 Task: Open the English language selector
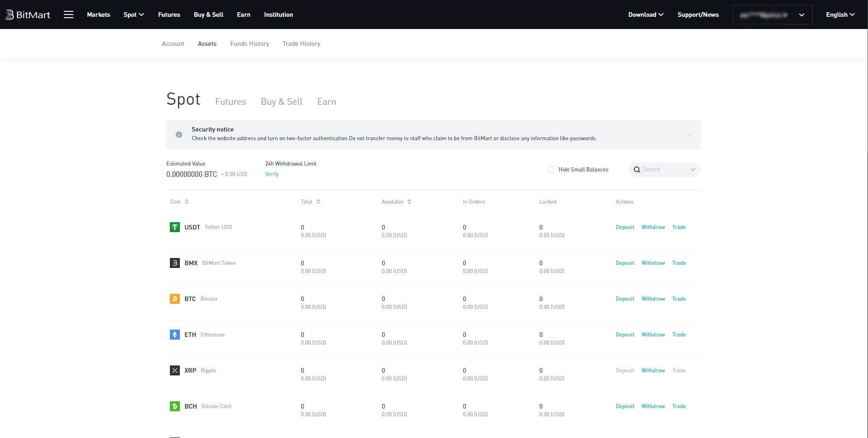[x=840, y=15]
